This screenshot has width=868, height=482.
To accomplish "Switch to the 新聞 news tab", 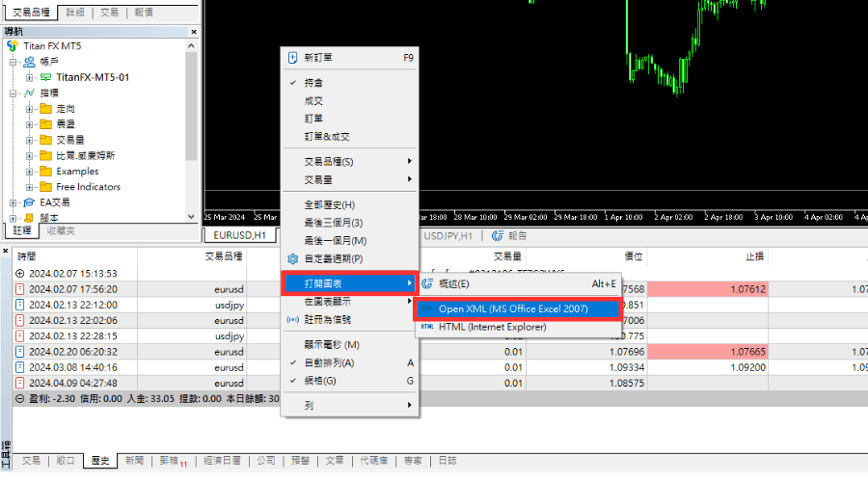I will [x=135, y=462].
